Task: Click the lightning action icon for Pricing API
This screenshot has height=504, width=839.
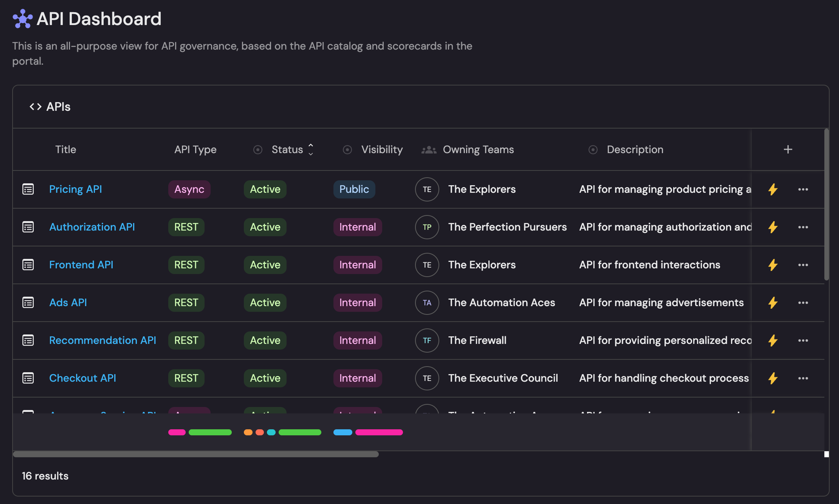Action: click(x=773, y=189)
